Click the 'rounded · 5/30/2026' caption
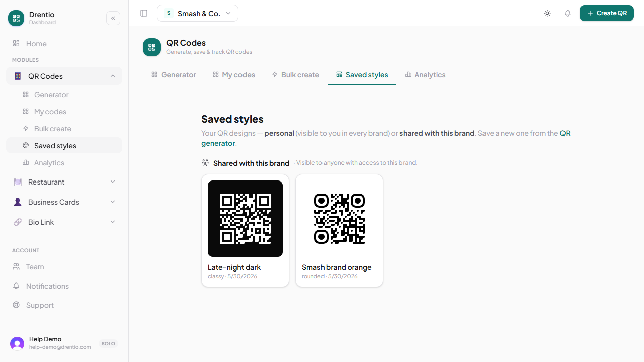 (330, 277)
